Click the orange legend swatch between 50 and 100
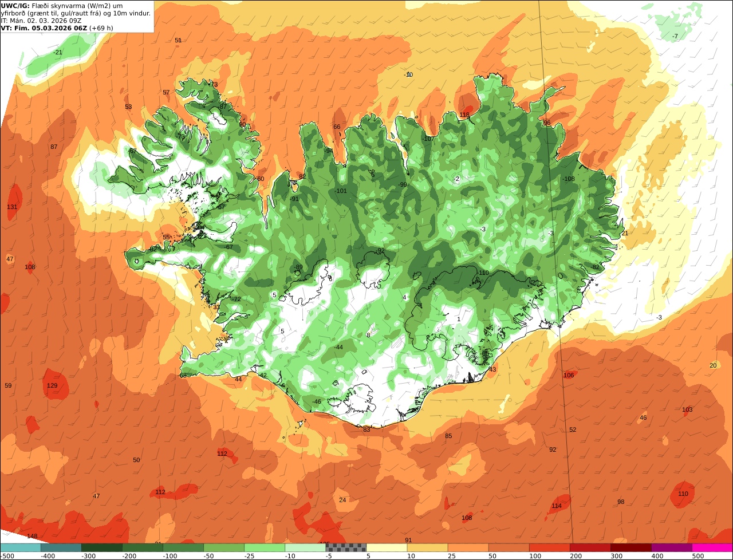Image resolution: width=733 pixels, height=560 pixels. click(x=509, y=547)
